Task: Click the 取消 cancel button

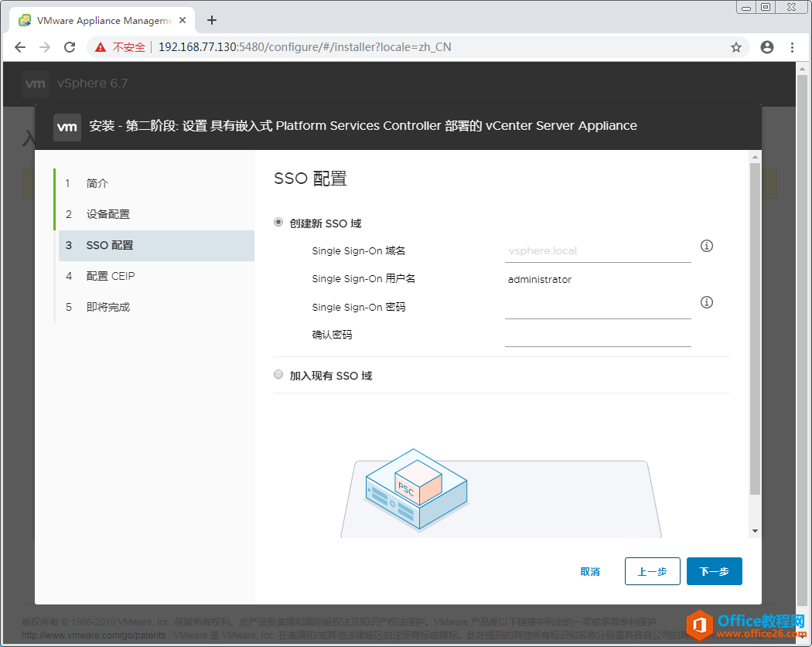Action: tap(590, 571)
